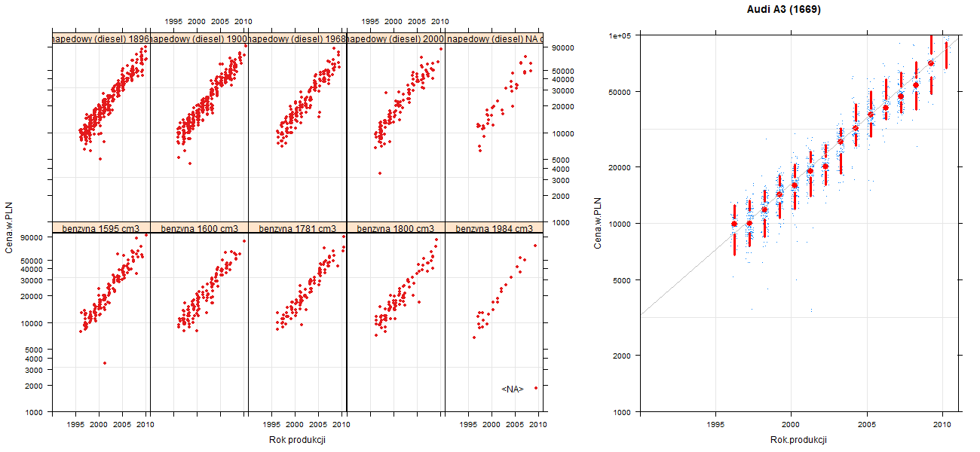Click the 20000 tick on the Audi A3 price axis

click(x=620, y=166)
